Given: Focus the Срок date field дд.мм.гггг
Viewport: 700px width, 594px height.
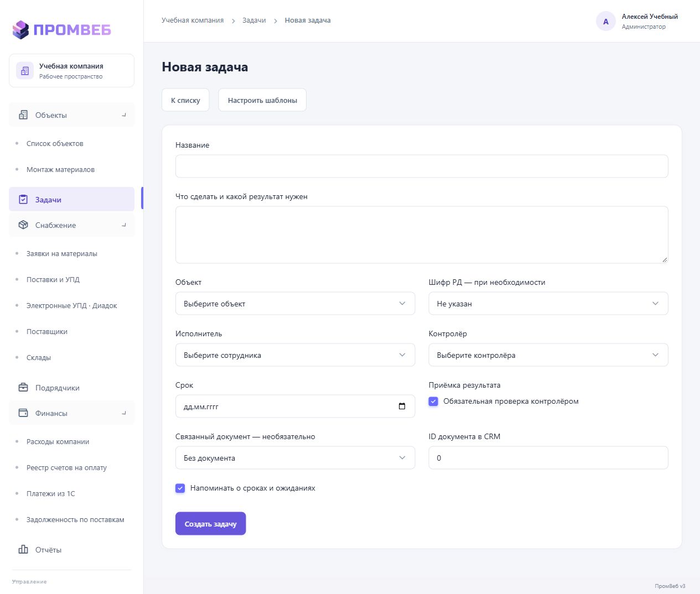Looking at the screenshot, I should click(x=295, y=407).
